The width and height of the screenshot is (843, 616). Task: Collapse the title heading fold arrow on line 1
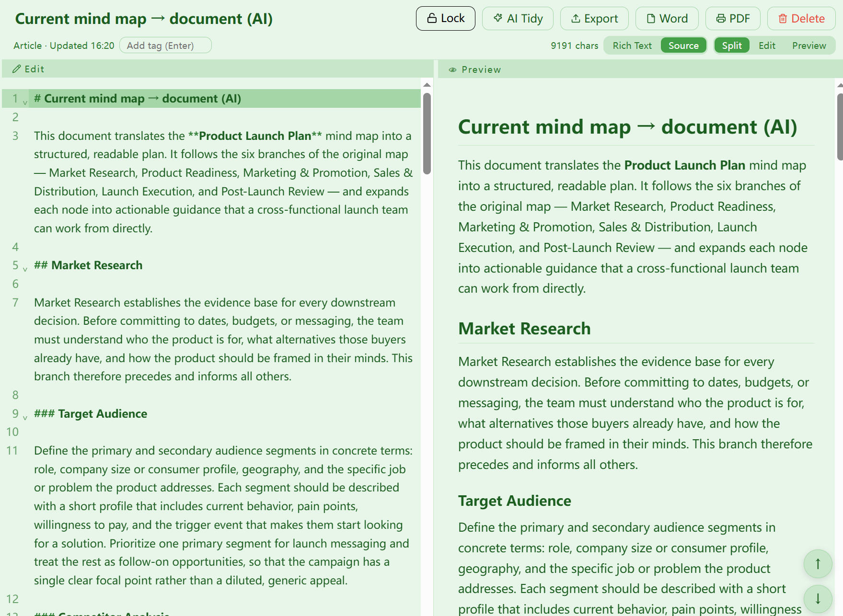click(x=25, y=103)
